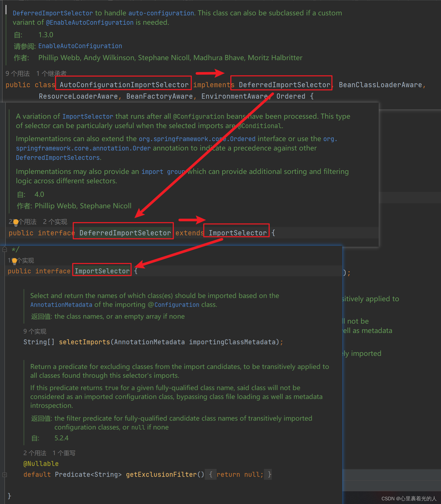Click the version value 5.2.4
The image size is (441, 504).
pyautogui.click(x=61, y=438)
